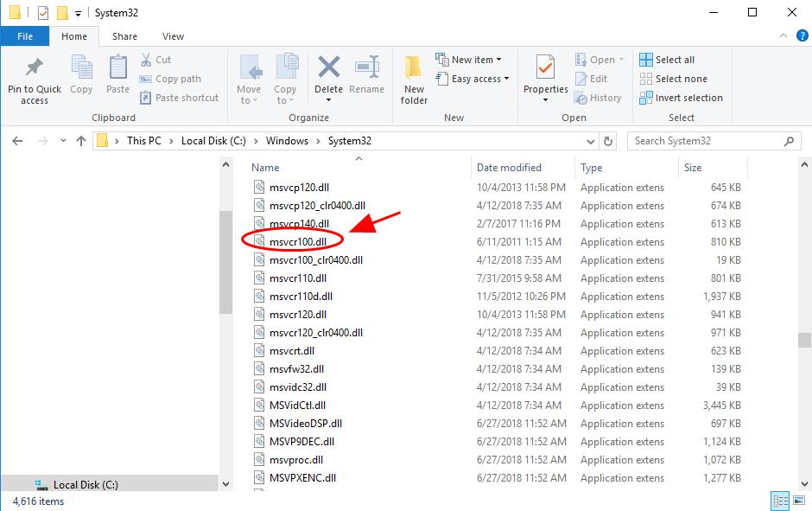The image size is (812, 511).
Task: Open Properties via the checkmark icon
Action: pyautogui.click(x=545, y=67)
